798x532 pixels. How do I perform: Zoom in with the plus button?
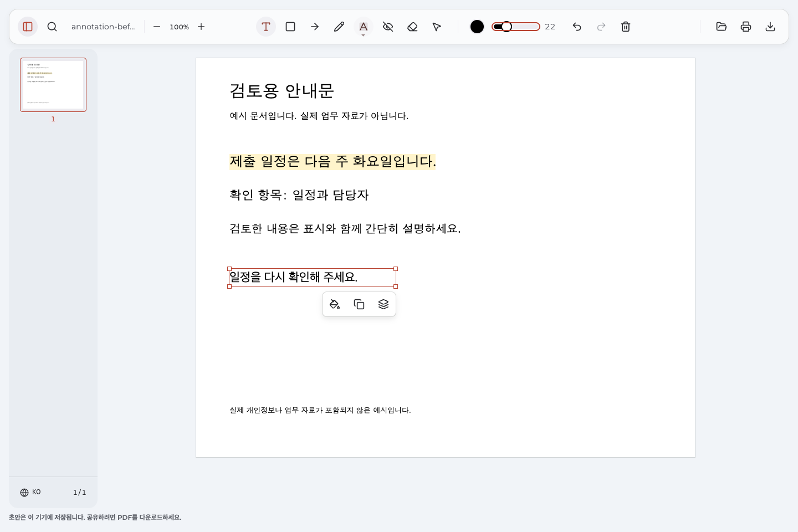coord(201,27)
